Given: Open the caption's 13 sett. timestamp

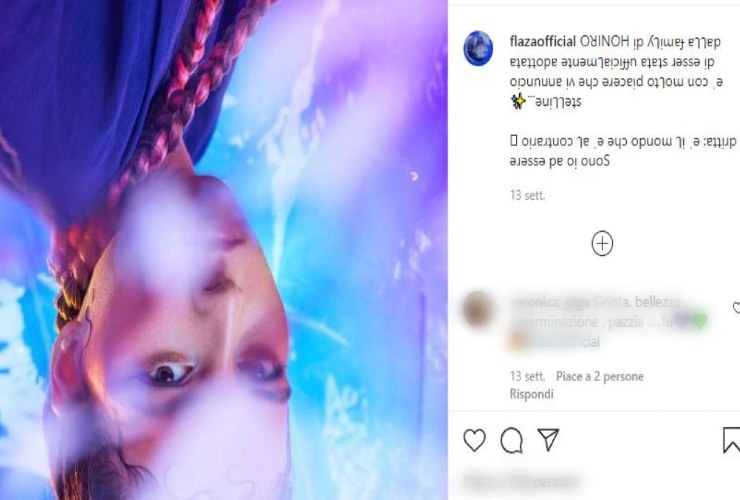Looking at the screenshot, I should coord(527,195).
